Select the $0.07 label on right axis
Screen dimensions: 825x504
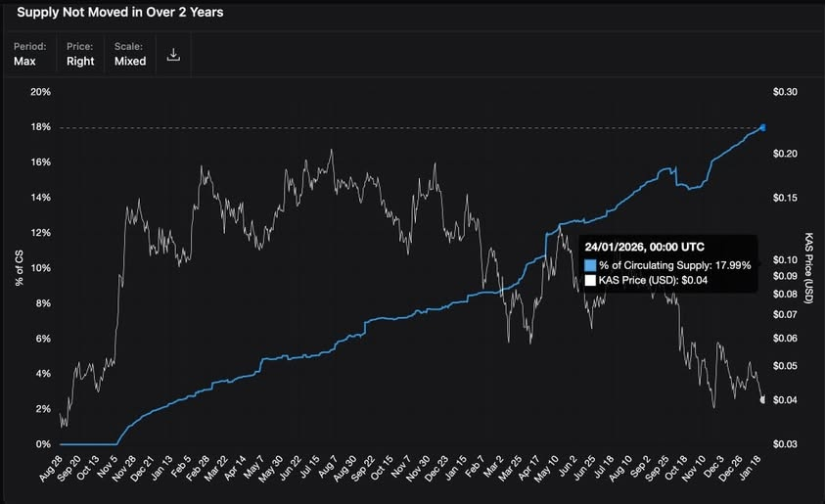[785, 314]
